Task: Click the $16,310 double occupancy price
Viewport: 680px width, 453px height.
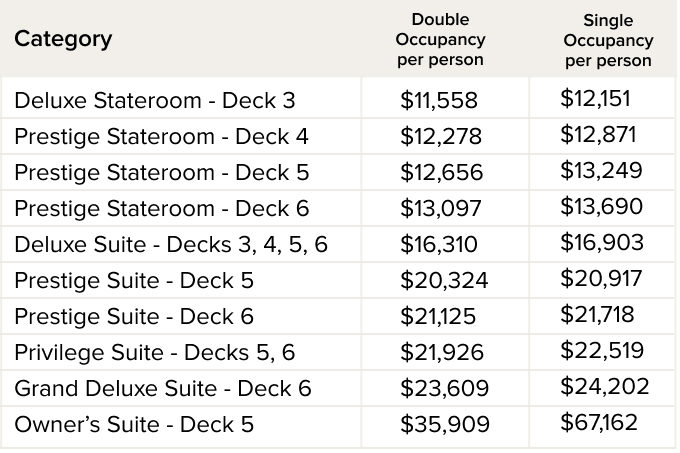Action: pos(438,244)
